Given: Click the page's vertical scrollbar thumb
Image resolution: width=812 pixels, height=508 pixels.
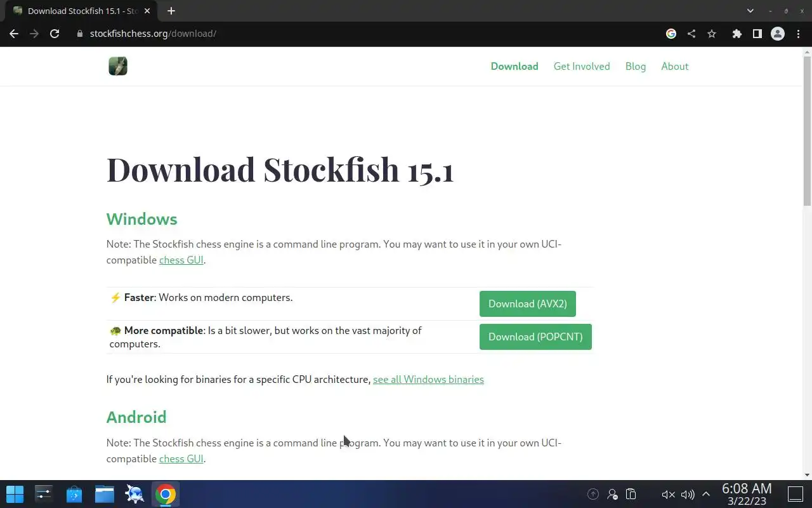Looking at the screenshot, I should [807, 130].
